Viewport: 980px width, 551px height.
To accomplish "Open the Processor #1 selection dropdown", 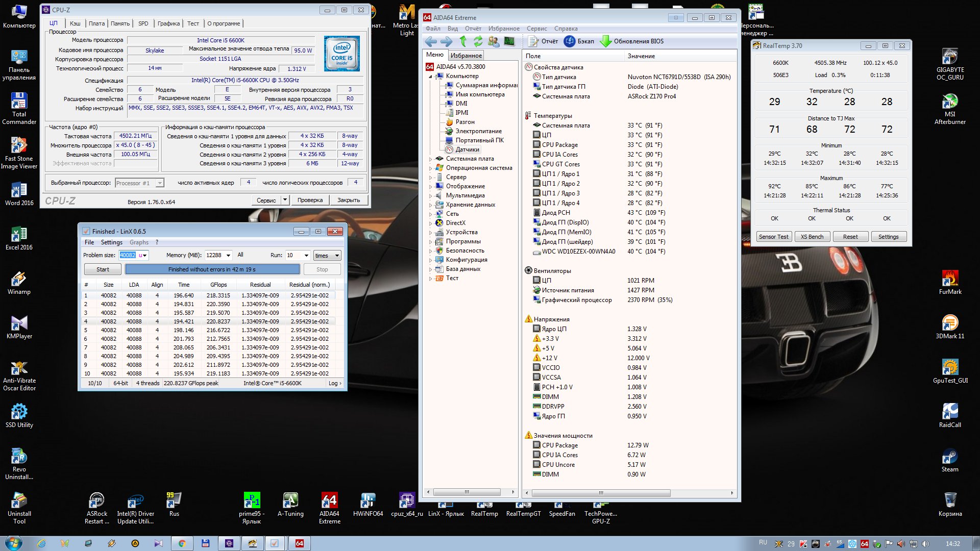I will (160, 183).
